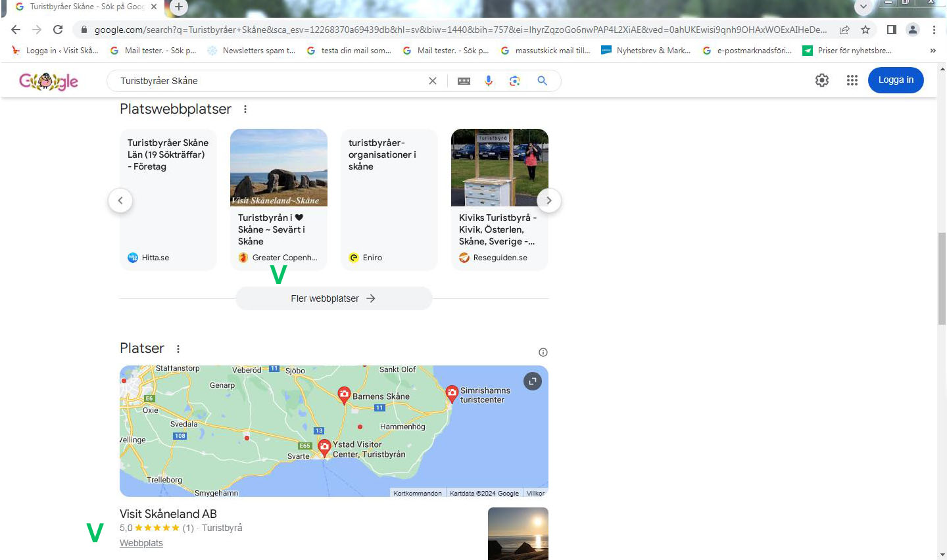
Task: Go forward to next page
Action: pyautogui.click(x=37, y=30)
